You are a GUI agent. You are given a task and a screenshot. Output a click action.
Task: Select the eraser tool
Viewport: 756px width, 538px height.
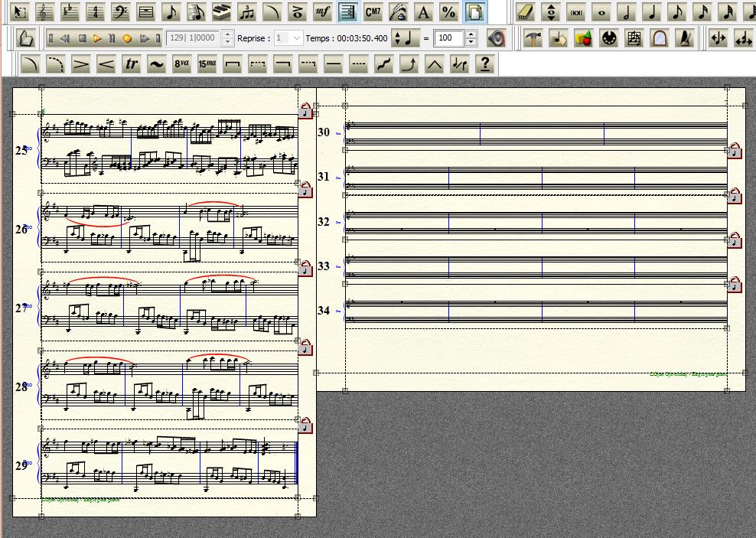pyautogui.click(x=524, y=12)
